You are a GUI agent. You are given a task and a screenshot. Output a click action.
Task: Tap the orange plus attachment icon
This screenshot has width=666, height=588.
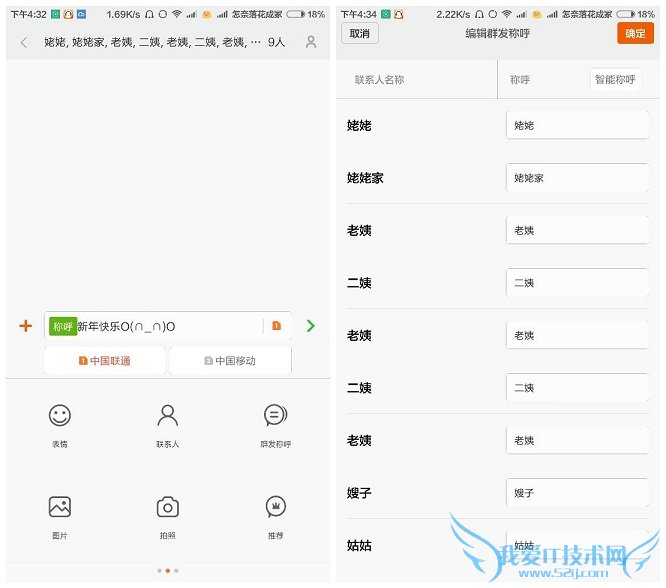(x=25, y=326)
